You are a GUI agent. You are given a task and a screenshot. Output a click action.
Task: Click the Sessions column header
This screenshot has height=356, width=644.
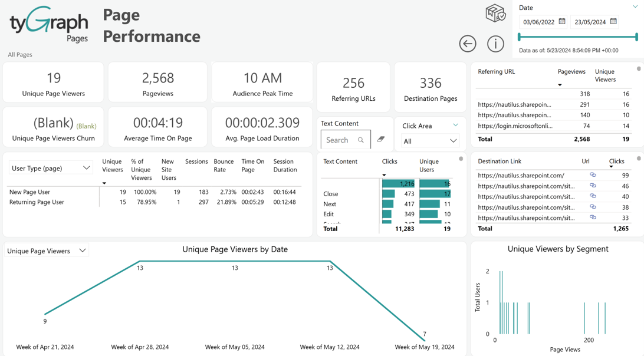(196, 161)
